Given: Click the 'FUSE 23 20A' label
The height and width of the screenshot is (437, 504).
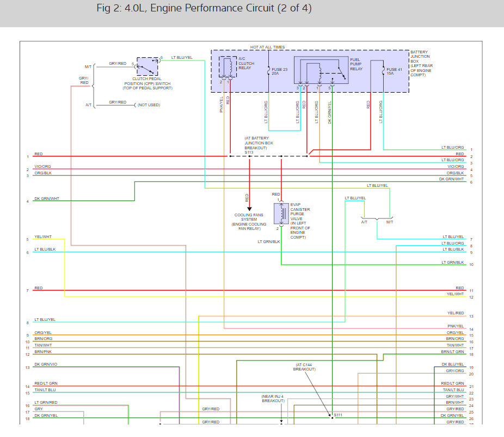Looking at the screenshot, I should [x=280, y=71].
